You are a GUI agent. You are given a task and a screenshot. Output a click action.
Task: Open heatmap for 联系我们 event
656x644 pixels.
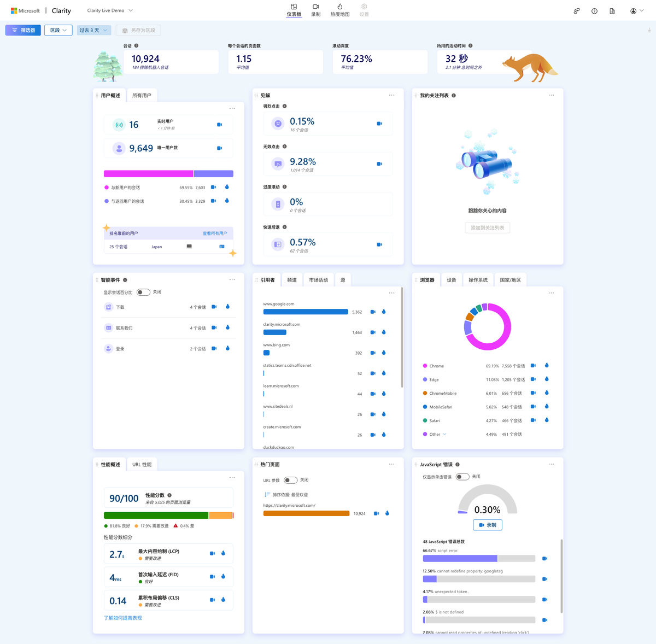point(228,327)
